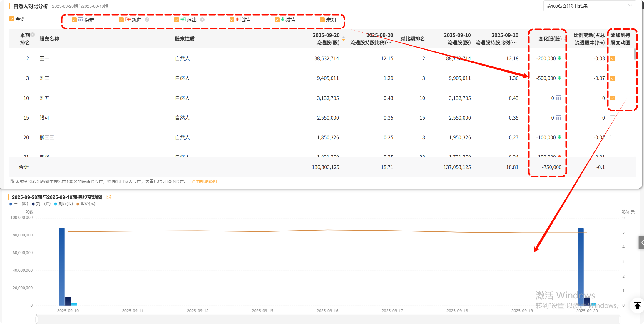The height and width of the screenshot is (324, 644).
Task: Toggle 王一(股) legend series
Action: pos(19,204)
